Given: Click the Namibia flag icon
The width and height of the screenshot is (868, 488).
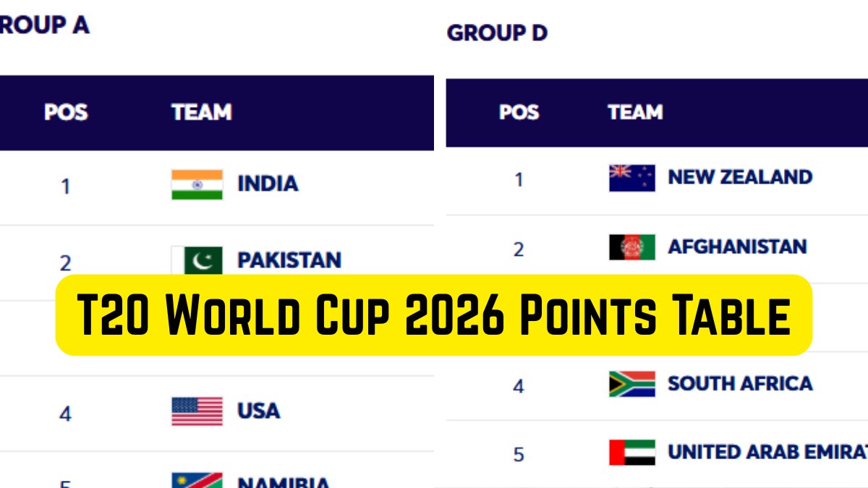Looking at the screenshot, I should pyautogui.click(x=197, y=481).
